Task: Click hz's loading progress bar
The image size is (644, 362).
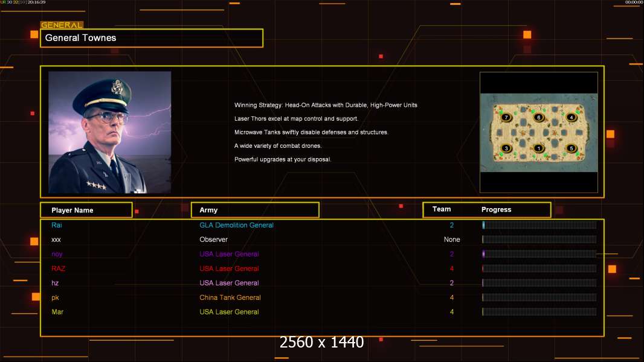Action: pos(539,283)
